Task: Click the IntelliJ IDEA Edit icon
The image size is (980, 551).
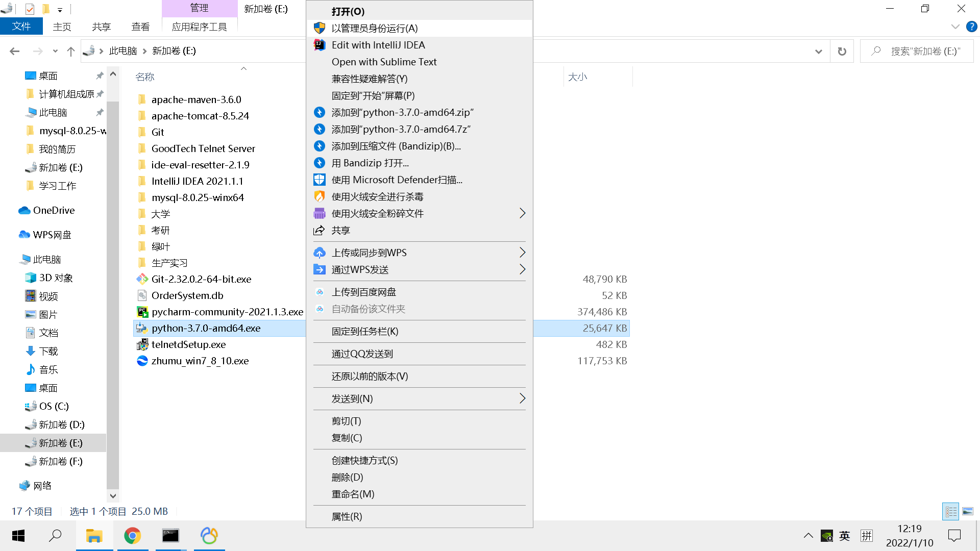Action: (320, 44)
